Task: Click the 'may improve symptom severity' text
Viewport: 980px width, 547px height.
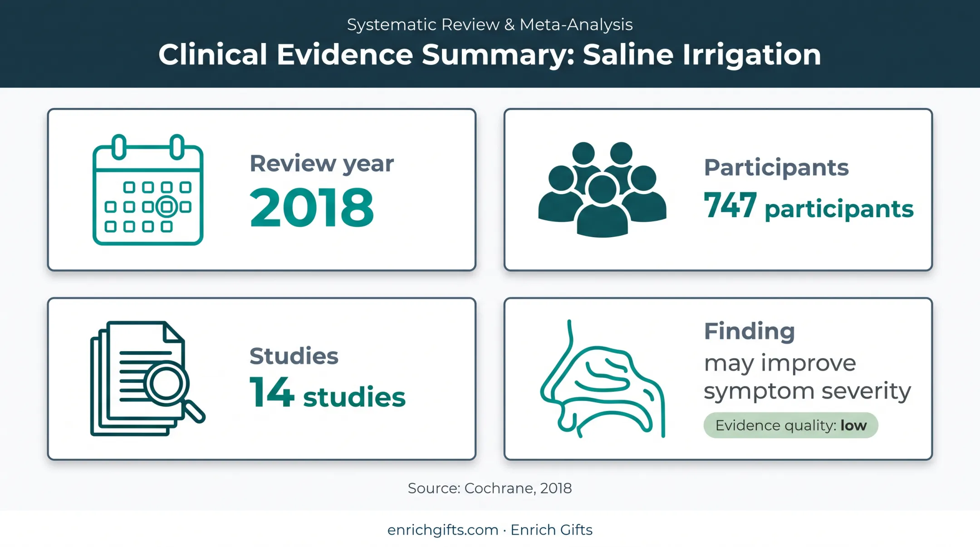Action: pos(807,377)
